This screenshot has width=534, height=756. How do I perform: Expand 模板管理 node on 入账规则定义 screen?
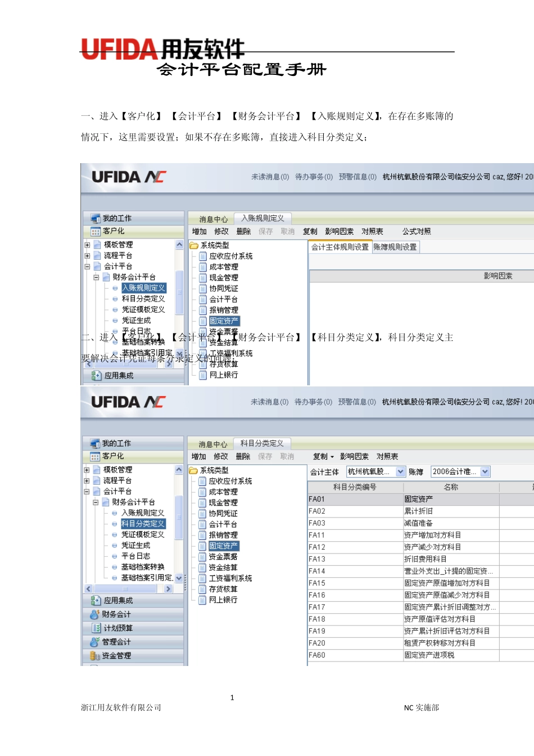pyautogui.click(x=87, y=245)
